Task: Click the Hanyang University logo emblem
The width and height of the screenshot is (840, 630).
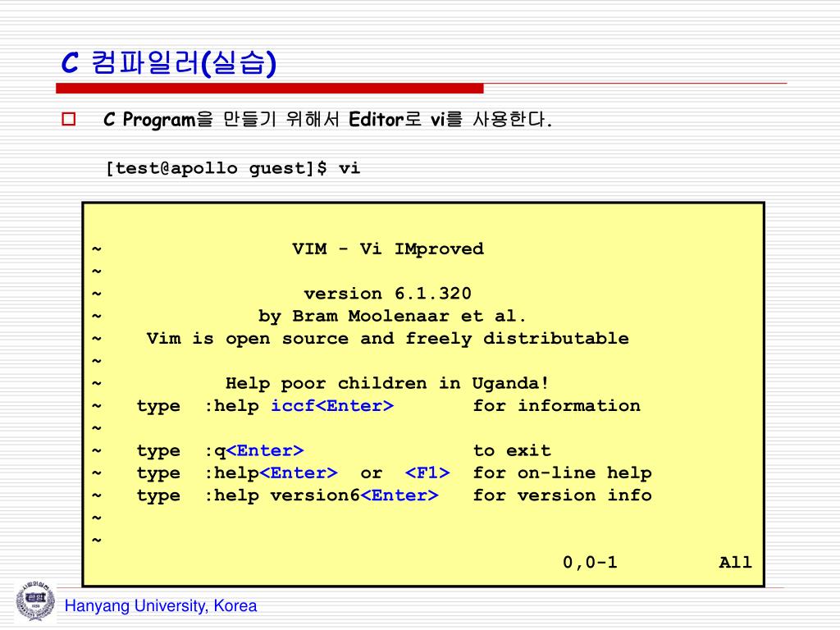Action: [34, 601]
